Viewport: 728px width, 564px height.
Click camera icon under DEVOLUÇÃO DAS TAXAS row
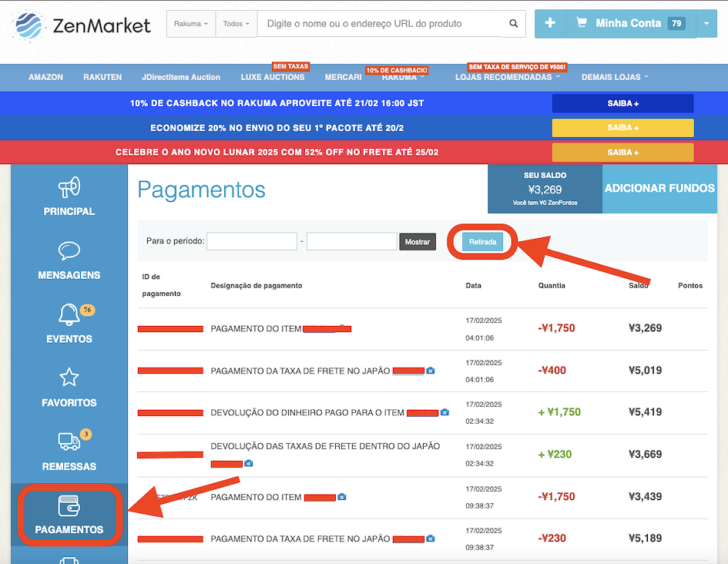248,463
